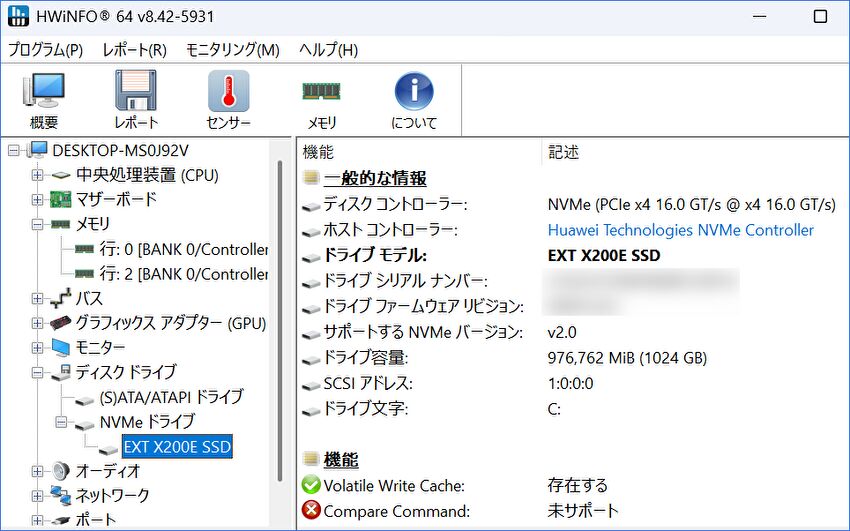Select the オーディオ speaker tree item
The height and width of the screenshot is (531, 850).
pos(108,471)
